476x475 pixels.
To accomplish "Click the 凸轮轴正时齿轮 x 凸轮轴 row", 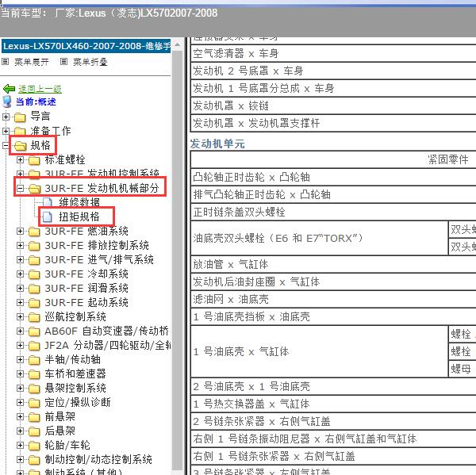I will pos(333,178).
